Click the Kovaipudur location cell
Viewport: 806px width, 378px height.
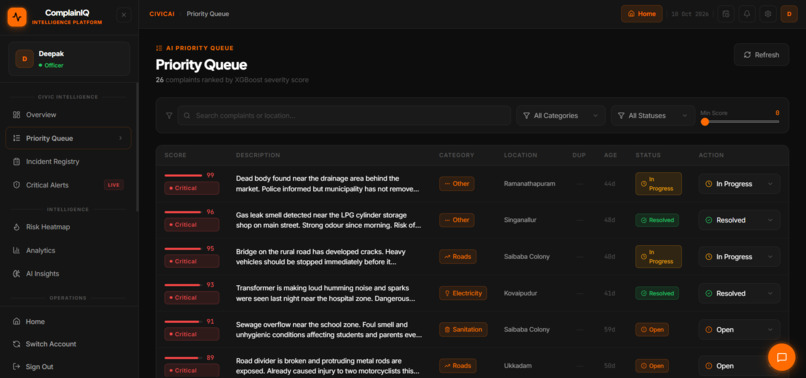tap(520, 293)
